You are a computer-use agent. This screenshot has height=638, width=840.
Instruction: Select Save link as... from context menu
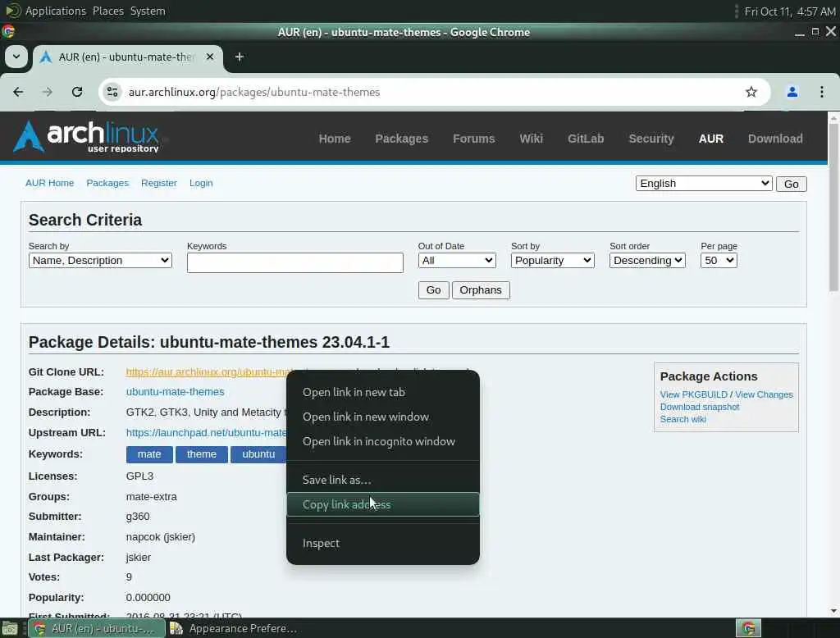pyautogui.click(x=383, y=480)
